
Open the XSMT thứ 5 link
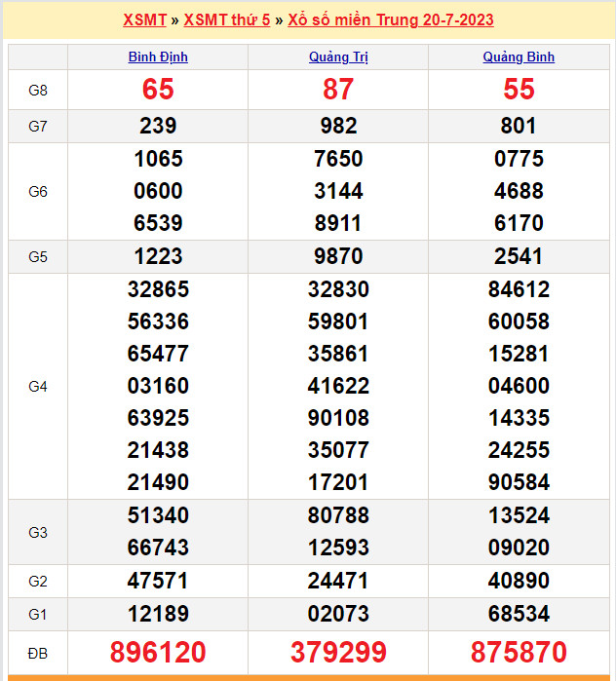(x=227, y=19)
